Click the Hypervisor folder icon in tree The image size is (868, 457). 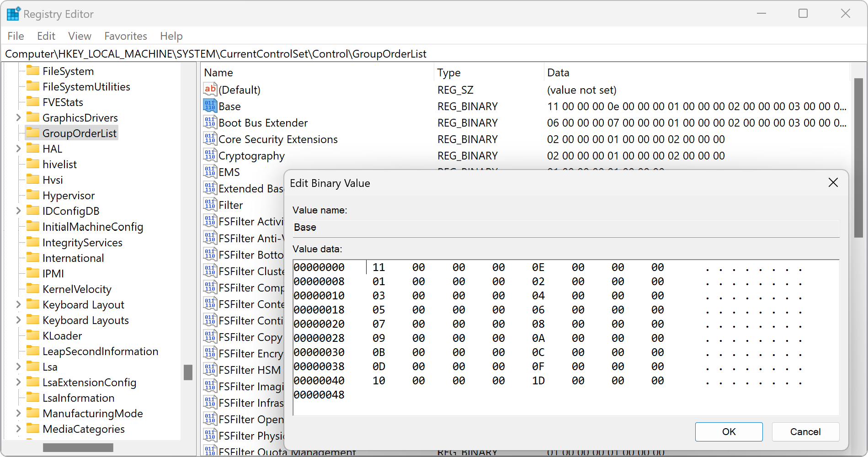pos(33,195)
